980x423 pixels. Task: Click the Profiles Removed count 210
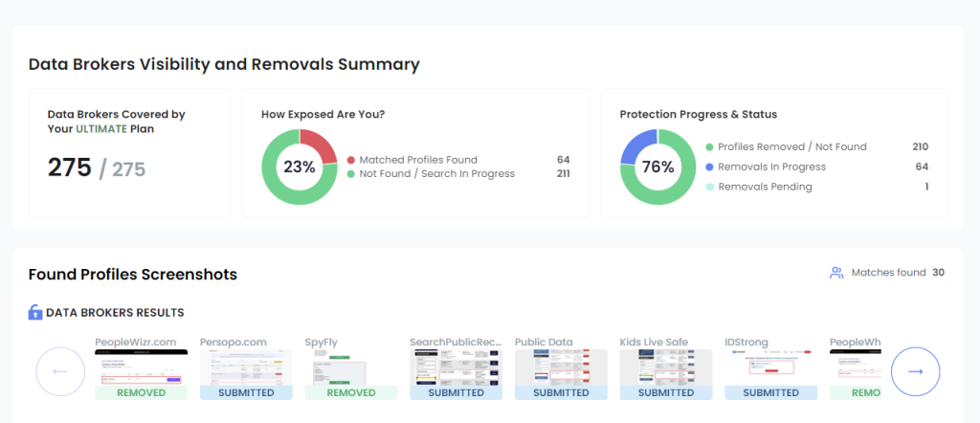[x=920, y=147]
